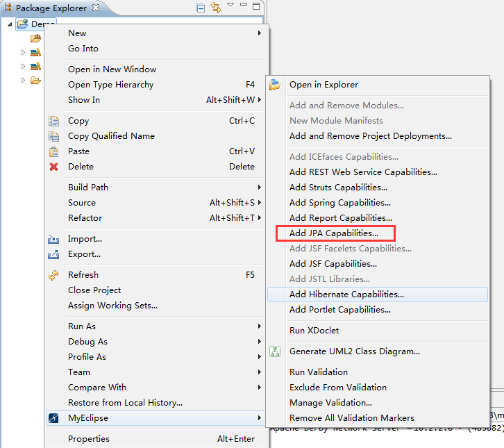Click the Import icon
Viewport: 504px width, 448px height.
(53, 239)
